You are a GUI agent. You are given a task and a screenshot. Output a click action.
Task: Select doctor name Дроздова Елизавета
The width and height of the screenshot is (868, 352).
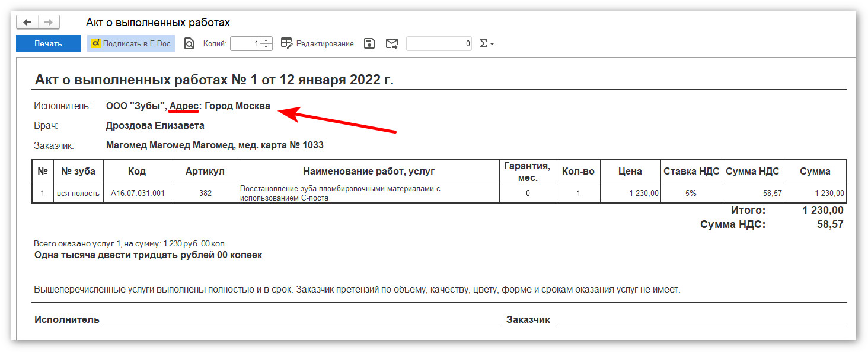155,126
